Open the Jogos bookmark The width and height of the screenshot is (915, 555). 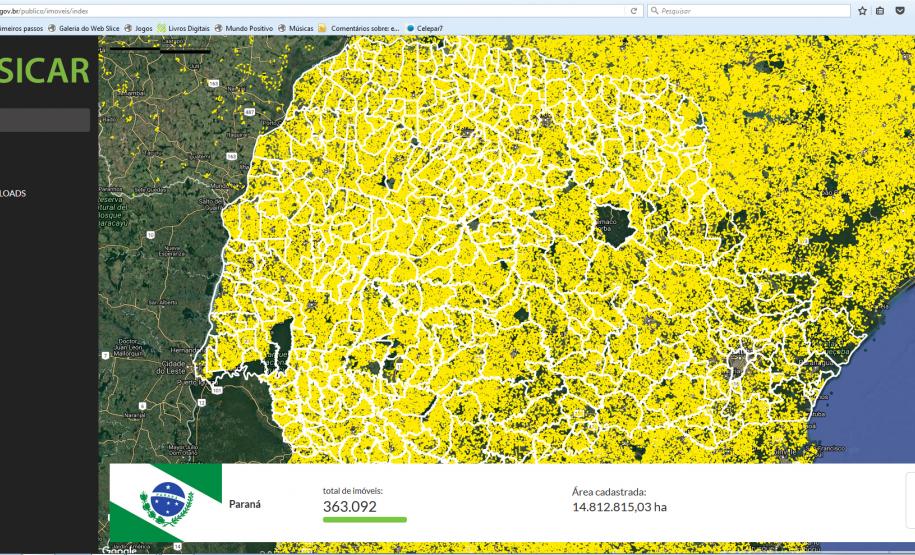(144, 28)
